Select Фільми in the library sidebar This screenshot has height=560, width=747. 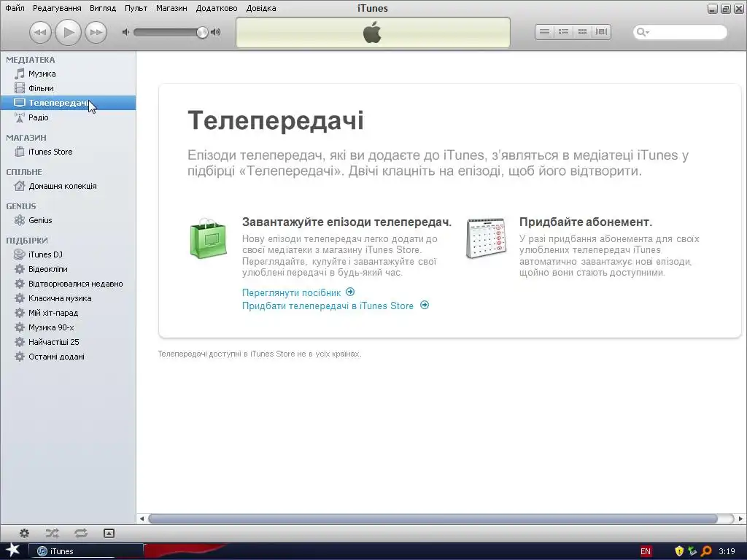(68, 88)
